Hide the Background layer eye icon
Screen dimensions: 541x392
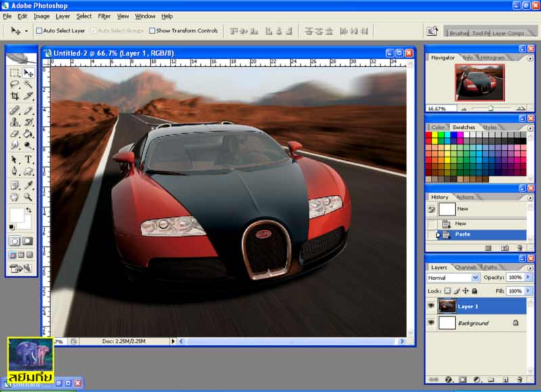click(x=431, y=322)
